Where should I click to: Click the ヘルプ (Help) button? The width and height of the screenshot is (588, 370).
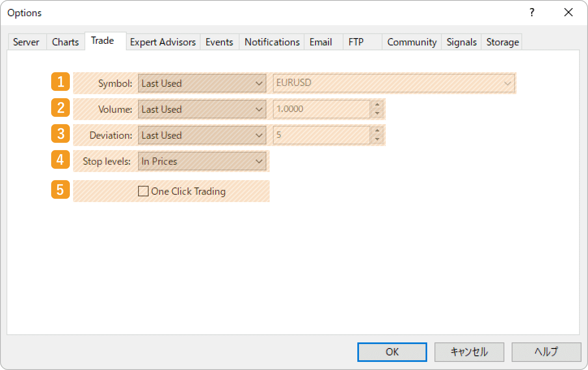point(546,352)
